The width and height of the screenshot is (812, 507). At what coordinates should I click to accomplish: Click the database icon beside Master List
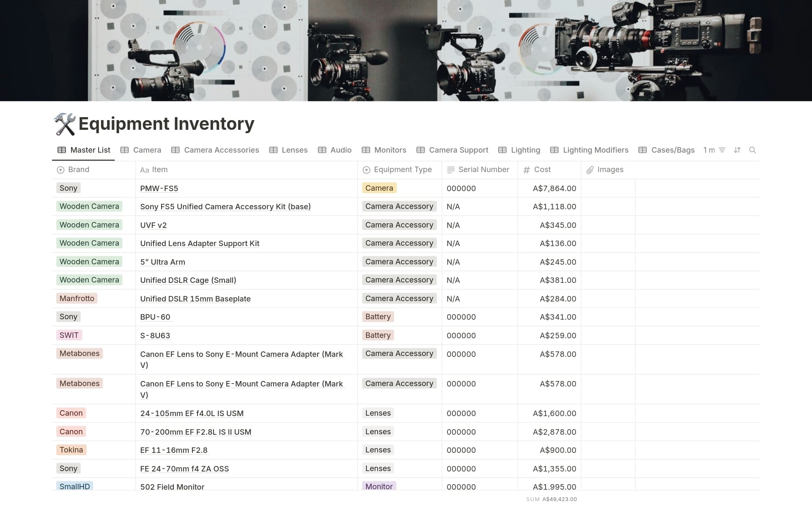(x=61, y=150)
